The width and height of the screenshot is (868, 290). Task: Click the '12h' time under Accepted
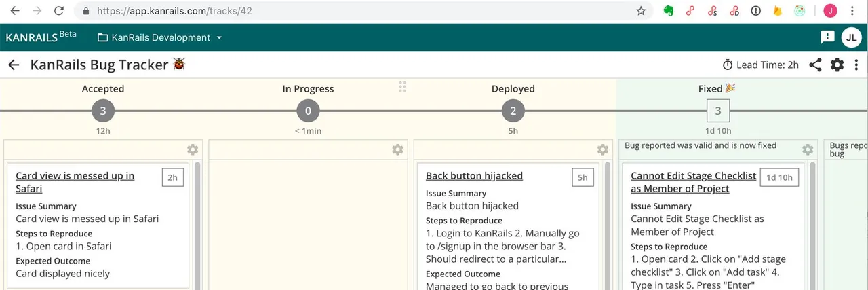[103, 131]
